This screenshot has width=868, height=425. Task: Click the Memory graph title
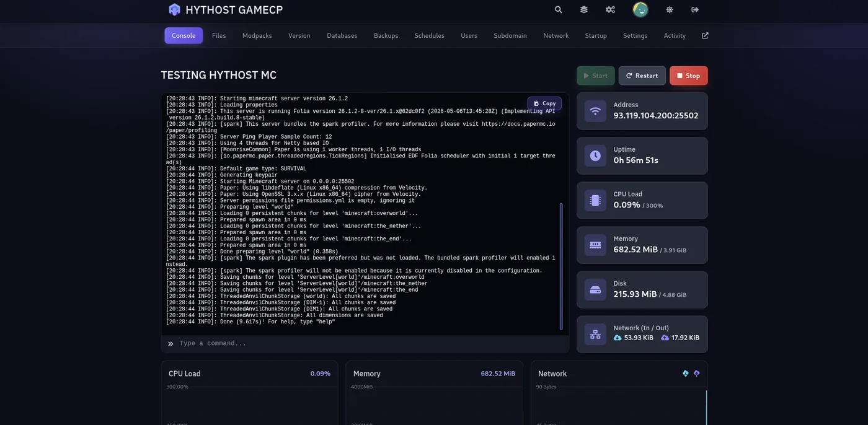[x=367, y=374]
